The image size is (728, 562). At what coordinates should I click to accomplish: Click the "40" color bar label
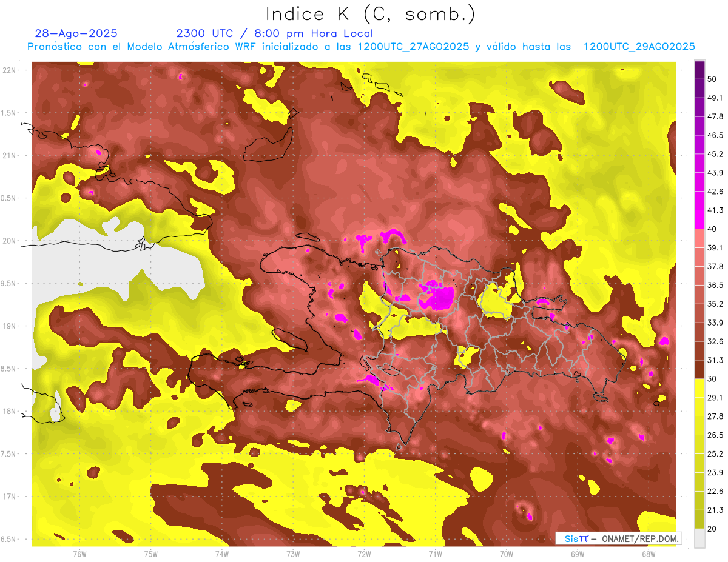coord(712,229)
